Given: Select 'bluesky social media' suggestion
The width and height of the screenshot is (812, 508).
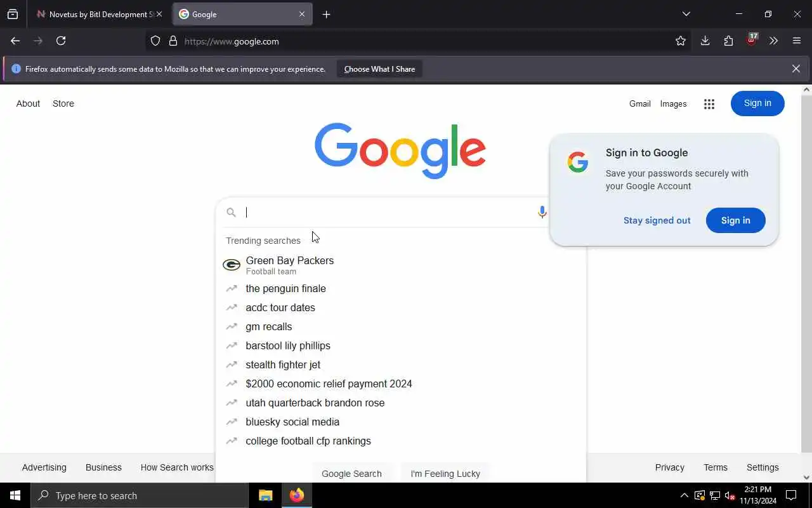Looking at the screenshot, I should click(x=401, y=422).
